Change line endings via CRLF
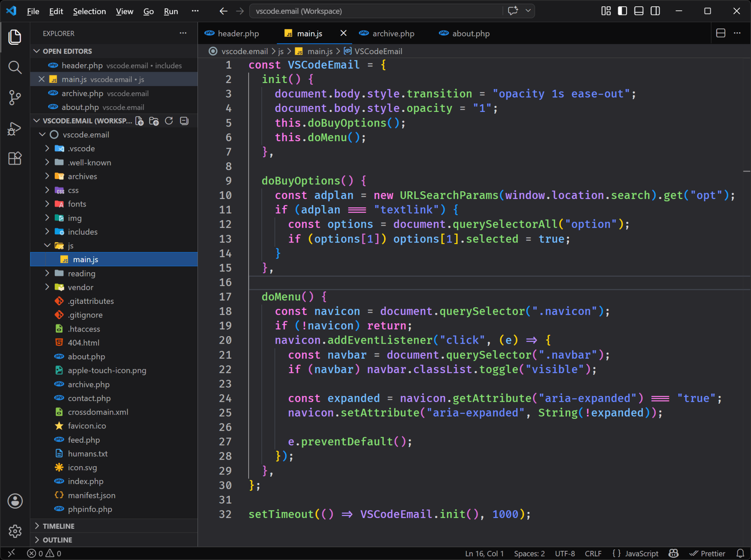The image size is (751, 560). (593, 553)
